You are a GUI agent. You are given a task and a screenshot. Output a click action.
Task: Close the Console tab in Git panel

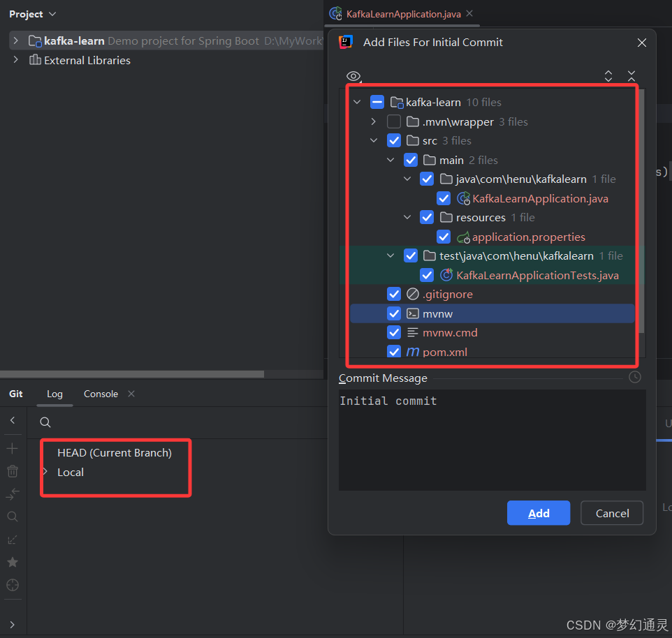pos(131,394)
